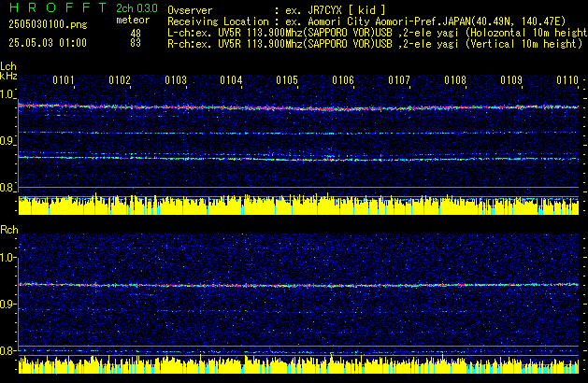This screenshot has height=383, width=588.
Task: Click the Lch yellow signal level histogram
Action: [x=298, y=206]
